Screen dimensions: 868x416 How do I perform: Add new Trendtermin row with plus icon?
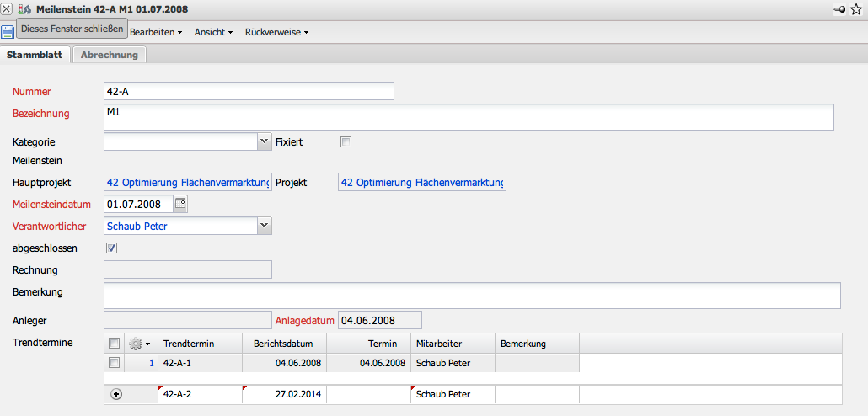tap(116, 394)
